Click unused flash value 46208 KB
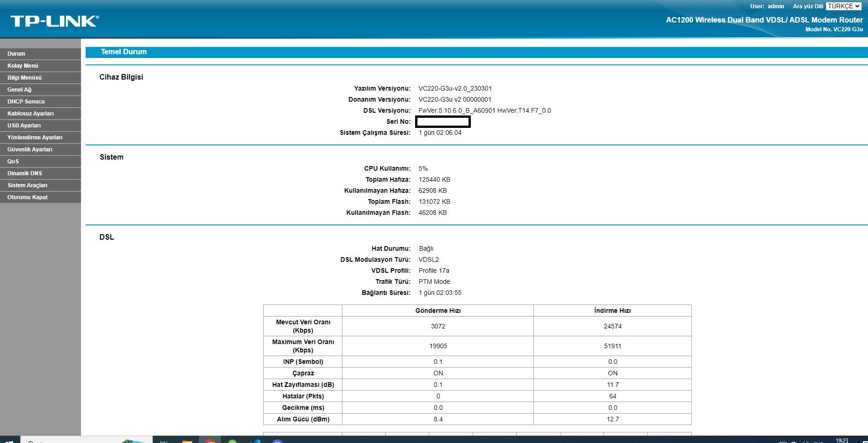 click(433, 213)
